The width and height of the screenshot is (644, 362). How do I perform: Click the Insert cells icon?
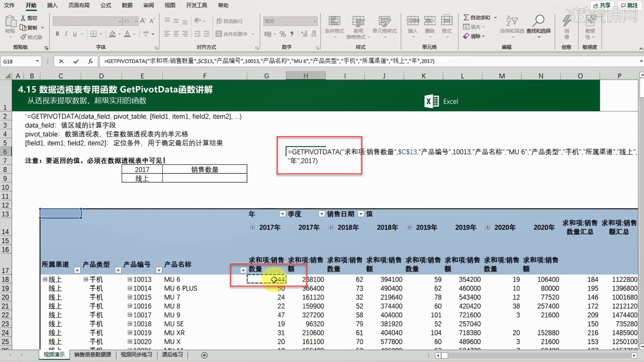point(413,21)
